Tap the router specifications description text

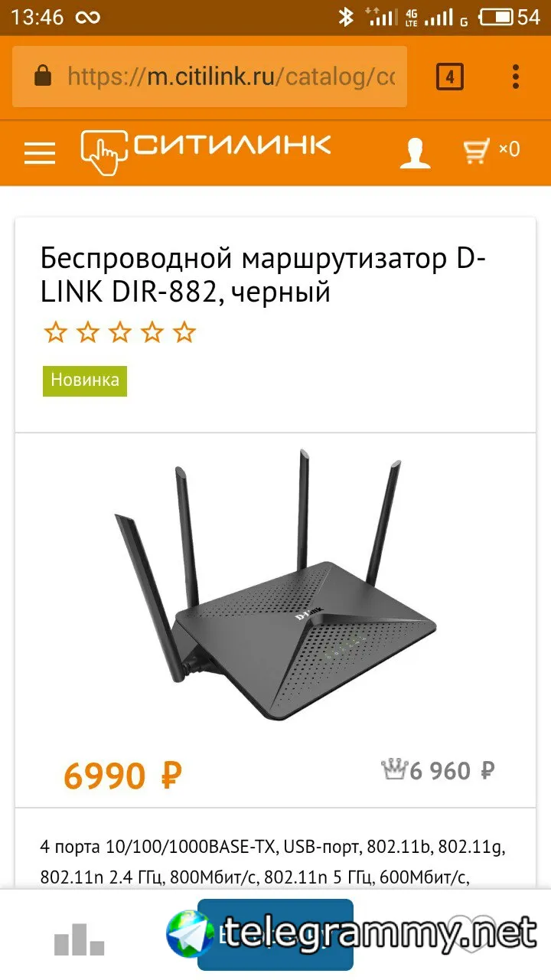pos(273,861)
